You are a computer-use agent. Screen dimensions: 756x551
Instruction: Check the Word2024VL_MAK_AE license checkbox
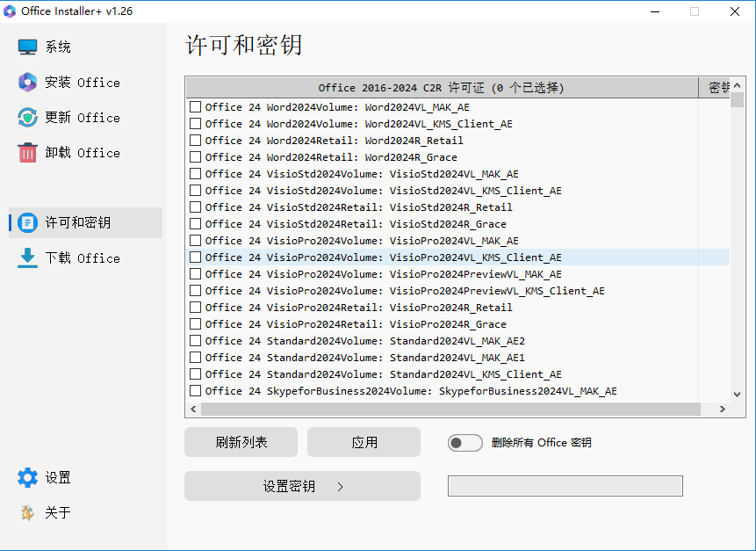[195, 107]
